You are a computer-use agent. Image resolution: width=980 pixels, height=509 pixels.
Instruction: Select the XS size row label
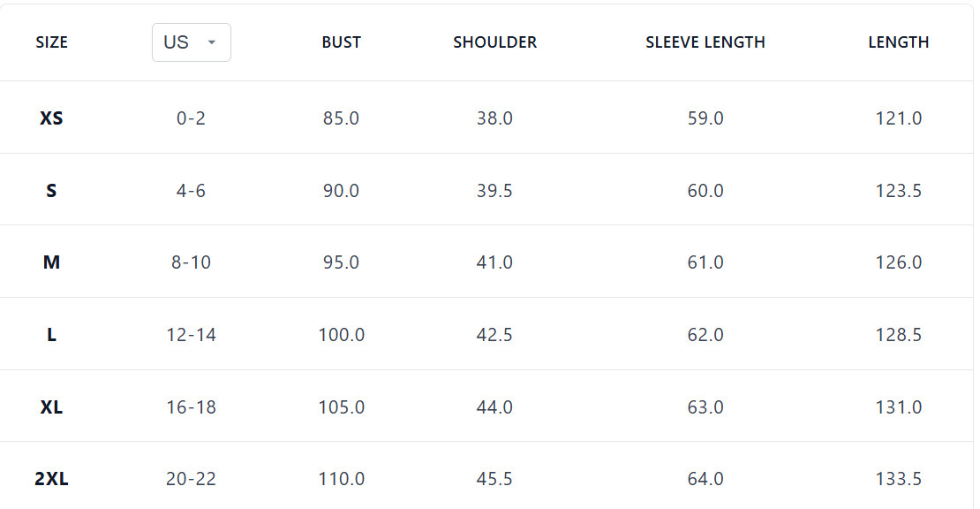(51, 118)
